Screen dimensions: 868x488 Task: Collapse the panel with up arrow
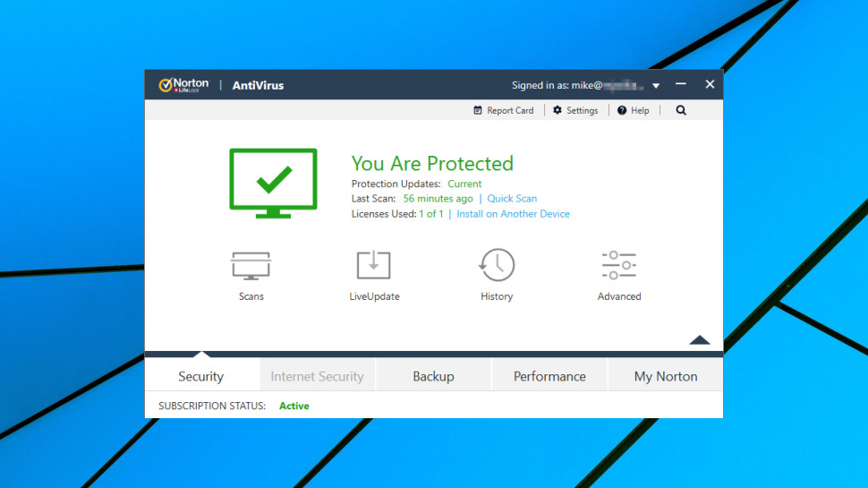[x=700, y=339]
